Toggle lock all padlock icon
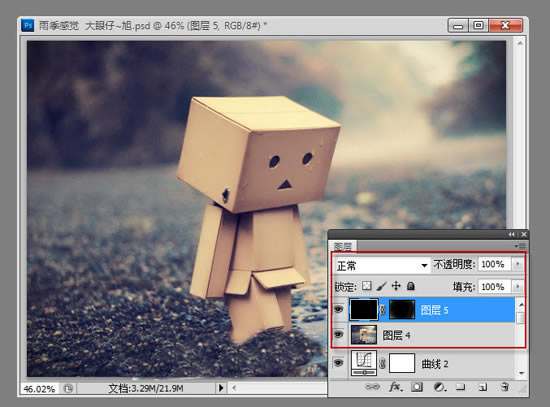 click(410, 286)
